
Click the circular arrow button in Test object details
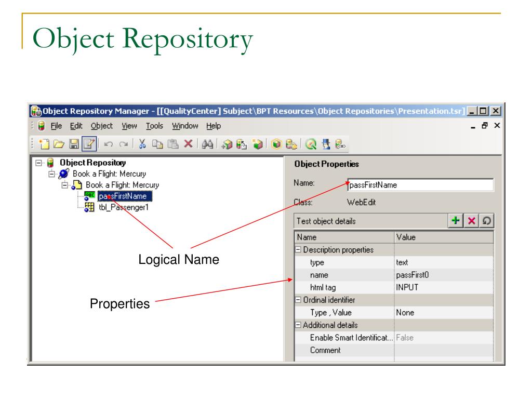click(x=486, y=221)
